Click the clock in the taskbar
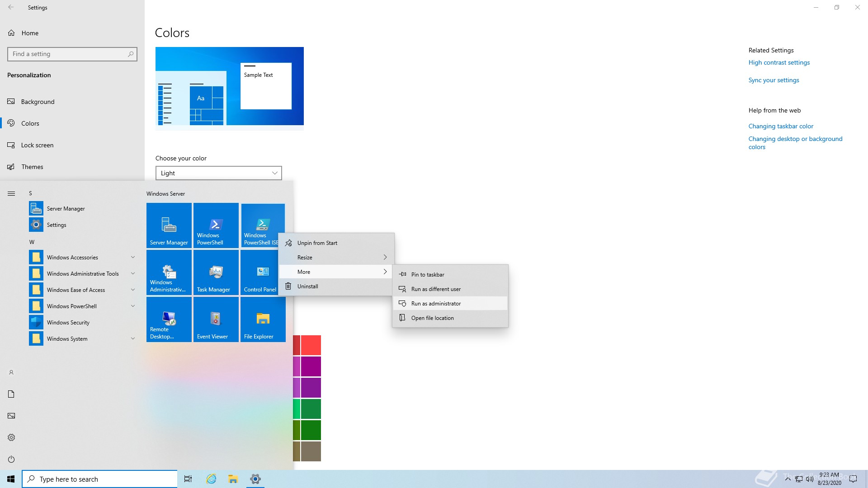Viewport: 868px width, 488px height. pos(829,479)
